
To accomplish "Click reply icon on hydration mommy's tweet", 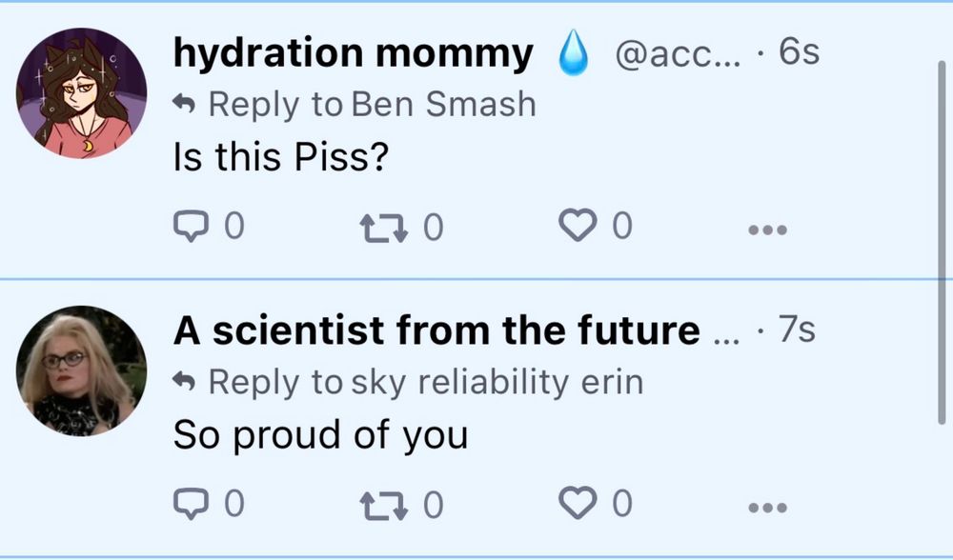I will point(192,226).
